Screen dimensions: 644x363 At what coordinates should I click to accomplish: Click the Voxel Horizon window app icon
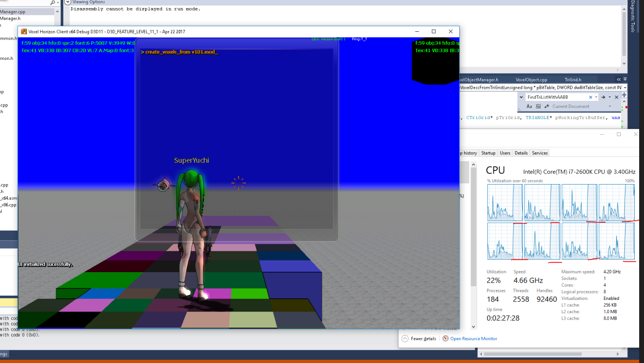[24, 32]
